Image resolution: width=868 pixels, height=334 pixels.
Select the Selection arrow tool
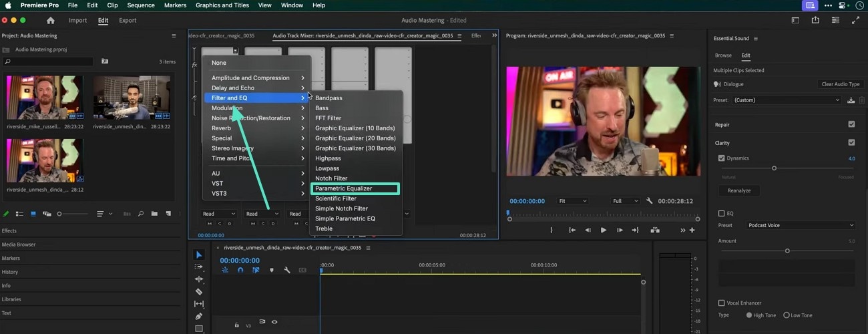pyautogui.click(x=199, y=255)
